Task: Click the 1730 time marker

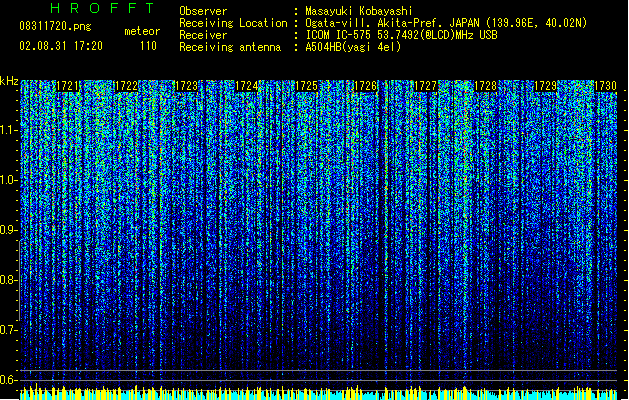Action: pyautogui.click(x=605, y=86)
